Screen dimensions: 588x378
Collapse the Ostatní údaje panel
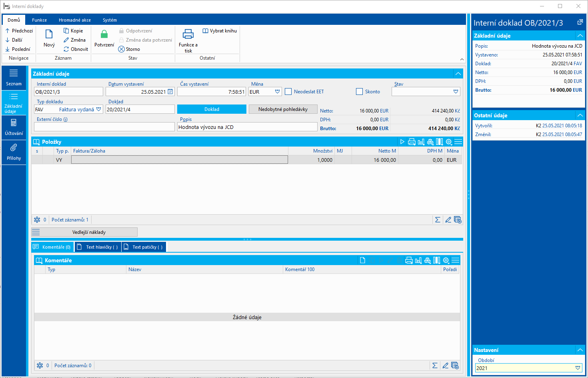pyautogui.click(x=580, y=115)
